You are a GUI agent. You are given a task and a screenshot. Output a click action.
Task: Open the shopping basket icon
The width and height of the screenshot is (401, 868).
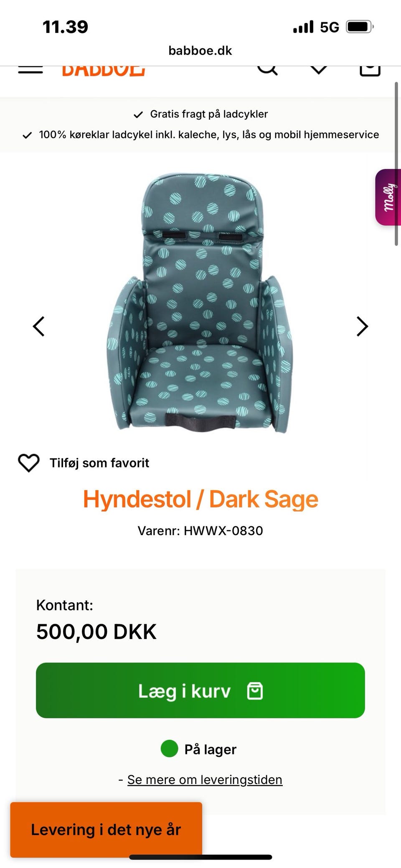(370, 71)
